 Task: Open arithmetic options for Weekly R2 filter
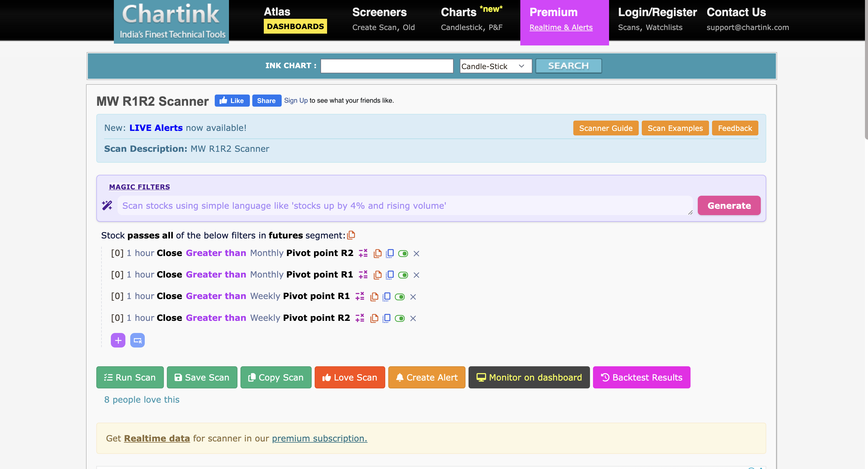coord(359,318)
